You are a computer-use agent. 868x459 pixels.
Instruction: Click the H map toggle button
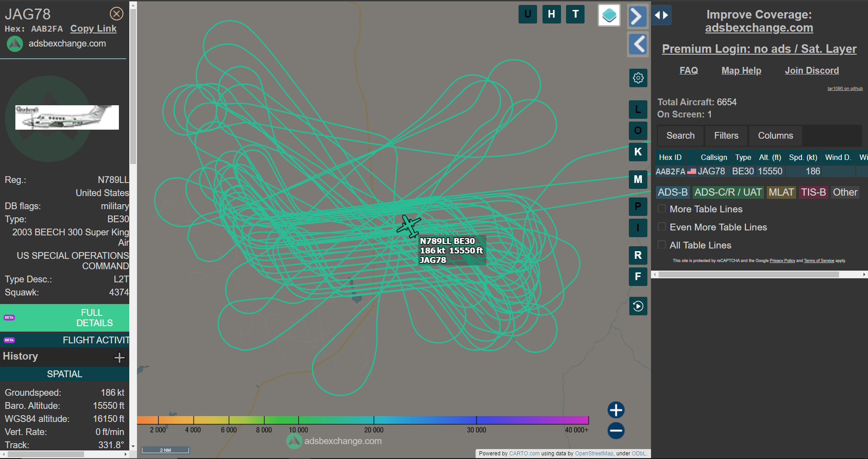click(x=552, y=14)
